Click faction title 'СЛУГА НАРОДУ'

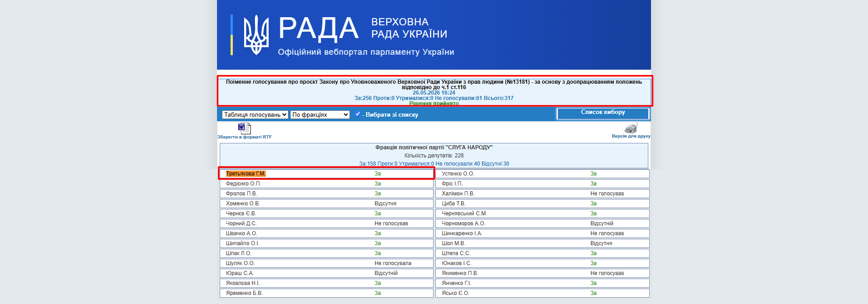pyautogui.click(x=434, y=147)
